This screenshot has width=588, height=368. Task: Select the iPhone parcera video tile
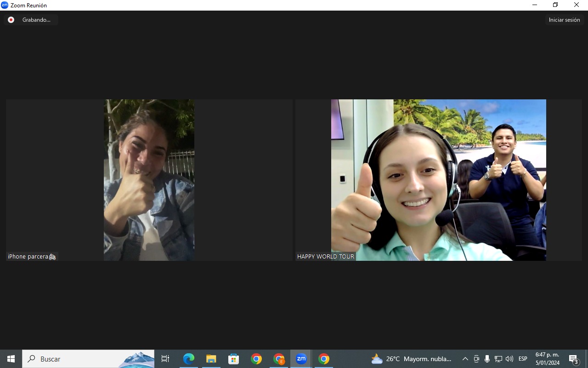click(x=149, y=180)
